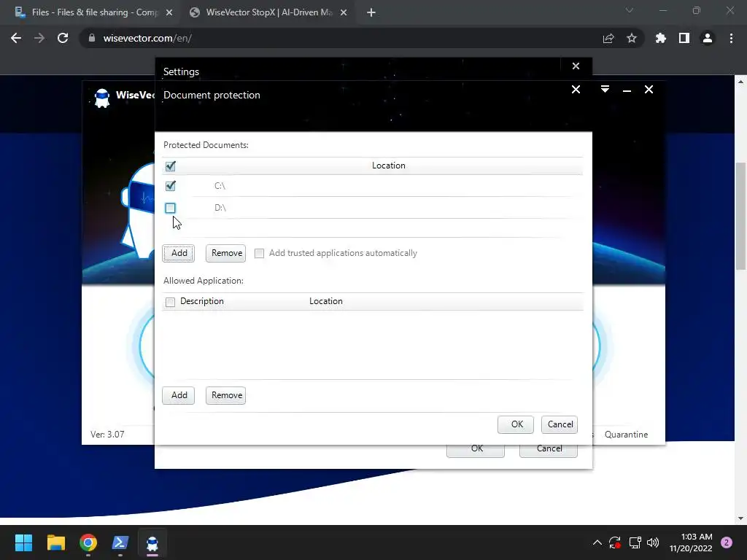Click the page vertical scrollbar thumb
The height and width of the screenshot is (560, 747).
(740, 216)
